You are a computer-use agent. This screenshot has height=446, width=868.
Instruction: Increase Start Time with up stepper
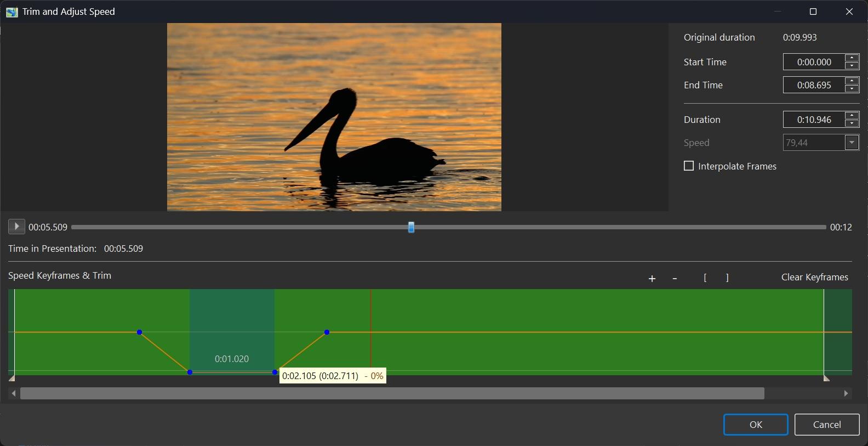click(852, 58)
